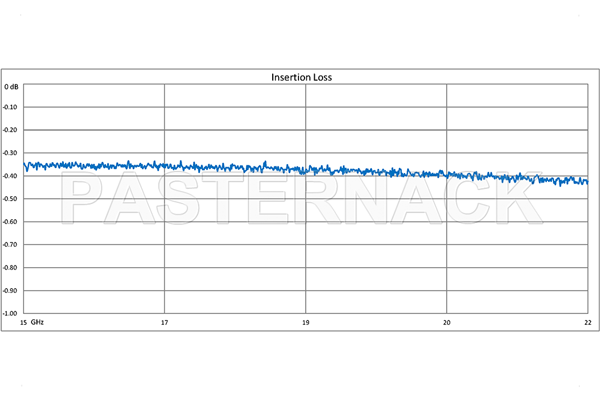Image resolution: width=600 pixels, height=400 pixels.
Task: Click the "GHz" unit label
Action: 37,323
